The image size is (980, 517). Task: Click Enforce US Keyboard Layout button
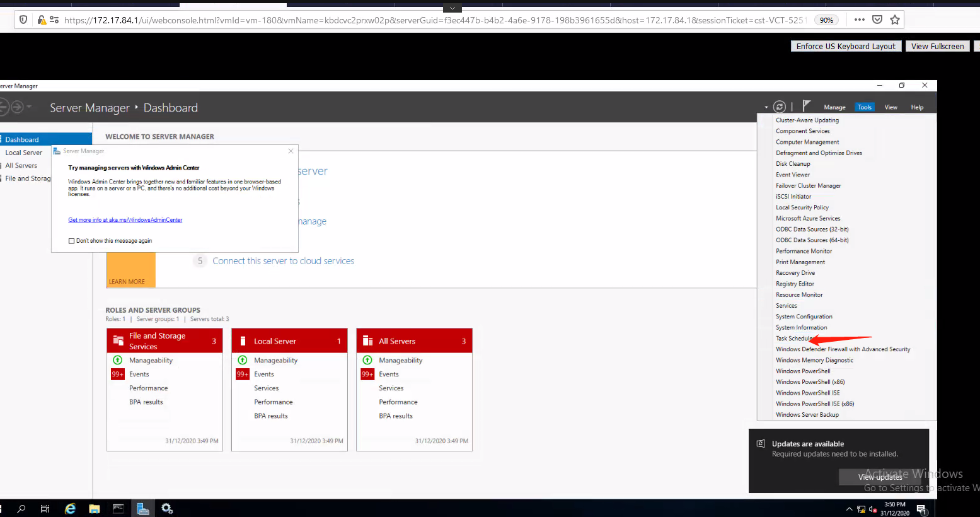[x=846, y=46]
